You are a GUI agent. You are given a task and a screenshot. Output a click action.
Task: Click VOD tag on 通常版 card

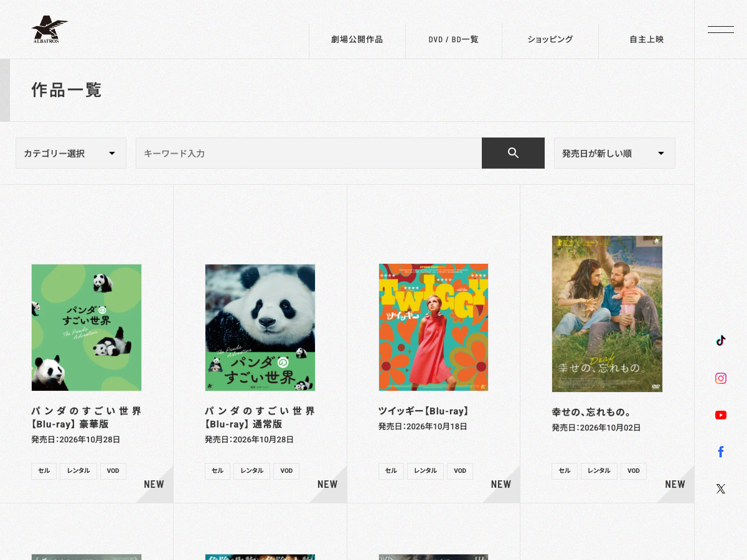(x=286, y=471)
